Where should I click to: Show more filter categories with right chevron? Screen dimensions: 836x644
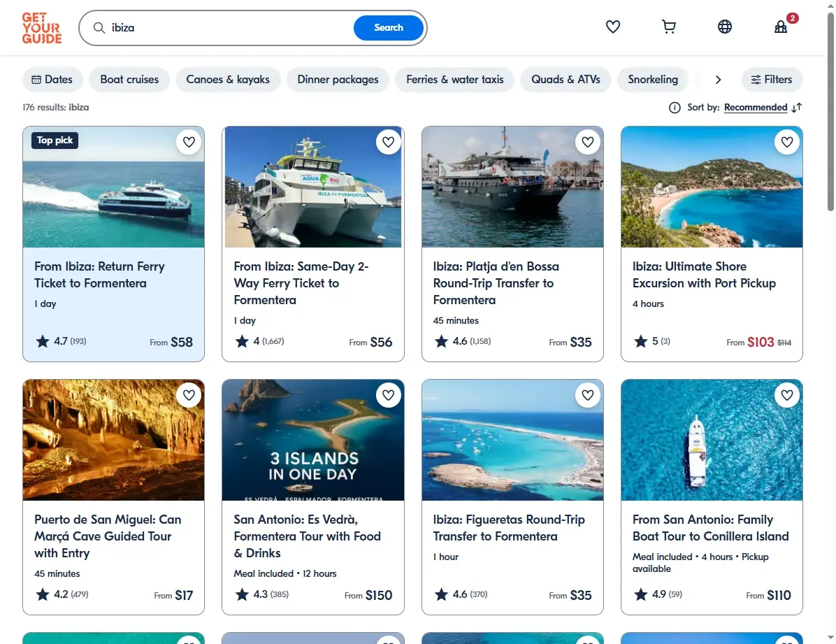[x=718, y=80]
